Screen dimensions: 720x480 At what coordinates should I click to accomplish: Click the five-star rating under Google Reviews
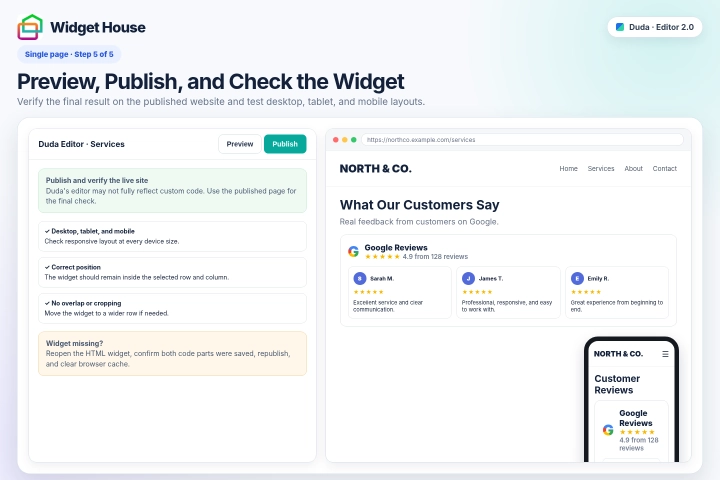point(382,257)
